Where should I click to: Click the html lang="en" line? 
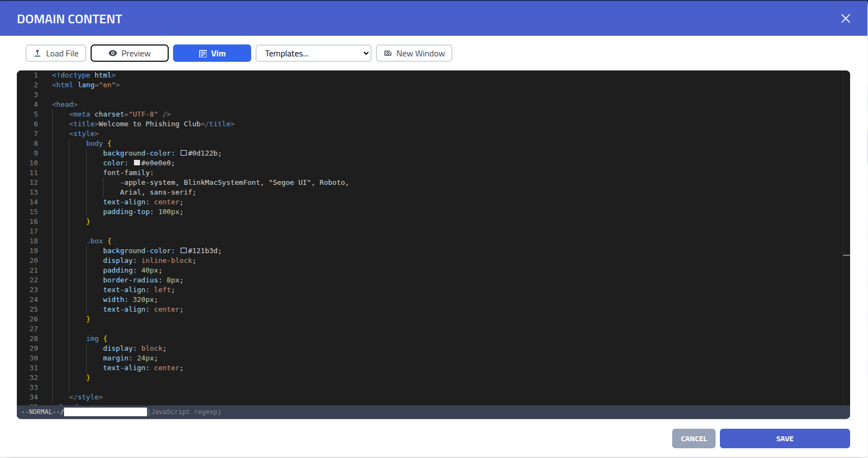click(86, 85)
